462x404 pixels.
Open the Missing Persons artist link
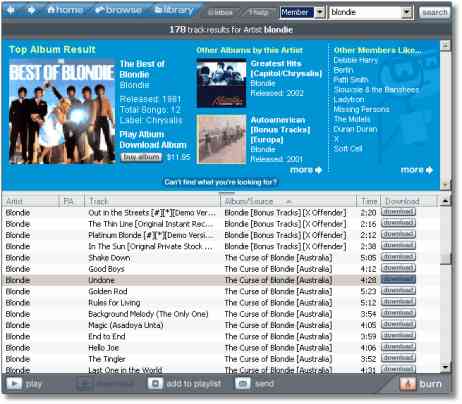tap(361, 109)
